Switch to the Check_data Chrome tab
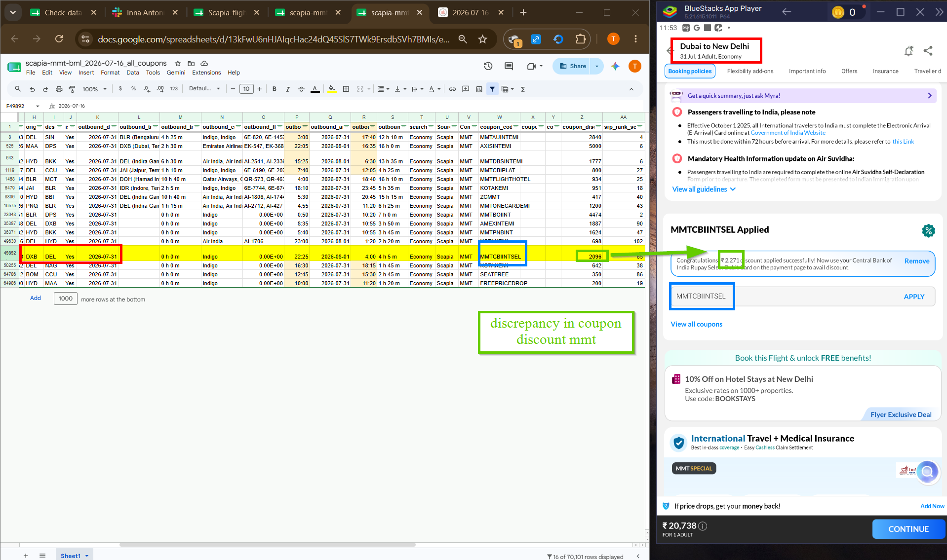The width and height of the screenshot is (947, 560). click(x=63, y=13)
